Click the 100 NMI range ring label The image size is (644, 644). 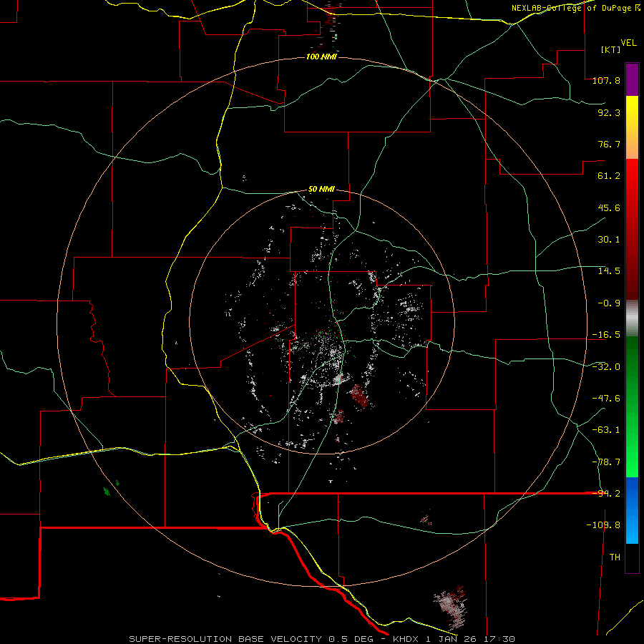pyautogui.click(x=321, y=57)
